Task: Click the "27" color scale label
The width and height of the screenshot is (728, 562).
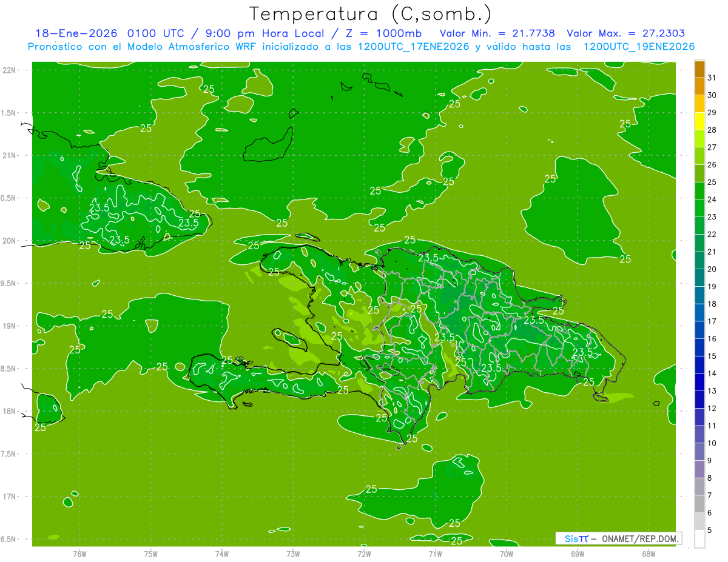Action: pos(712,147)
